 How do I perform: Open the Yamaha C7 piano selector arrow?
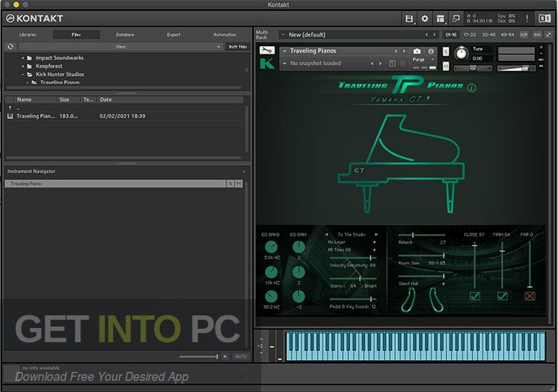point(428,98)
